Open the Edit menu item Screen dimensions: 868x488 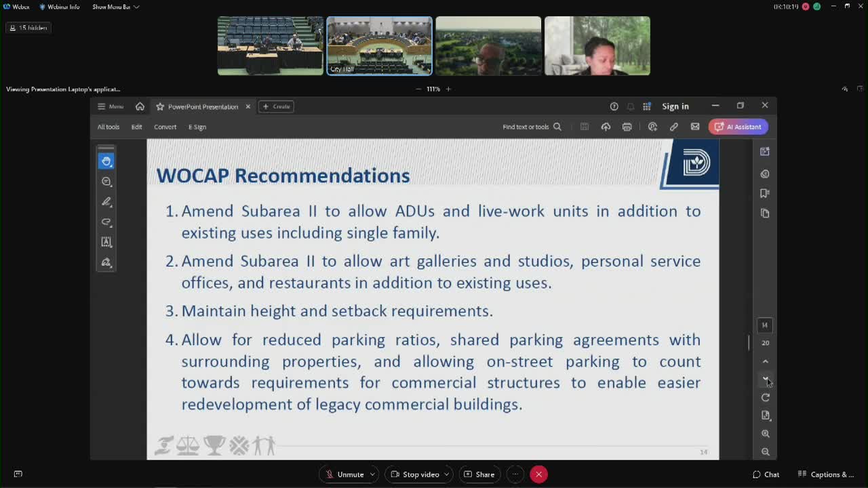[136, 127]
